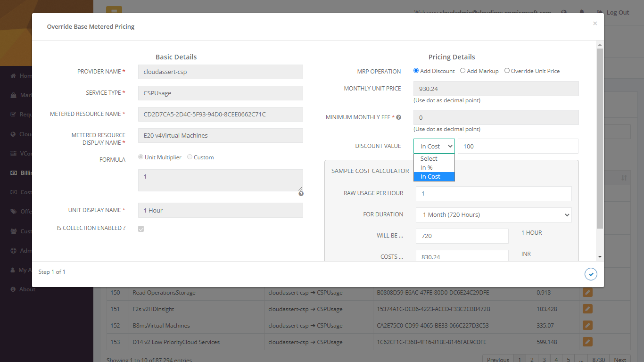Click edit pencil for D14 v2 Low Priority row
Image resolution: width=644 pixels, height=362 pixels.
587,342
